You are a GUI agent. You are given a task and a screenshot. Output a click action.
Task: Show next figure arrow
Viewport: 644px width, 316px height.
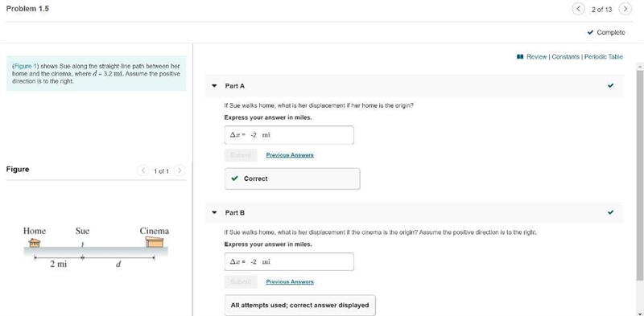click(x=180, y=170)
